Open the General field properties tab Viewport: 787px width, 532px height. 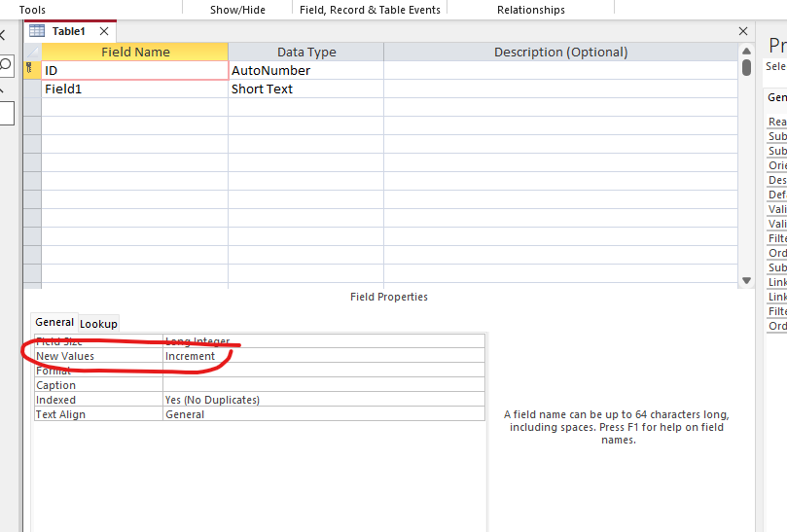(54, 322)
